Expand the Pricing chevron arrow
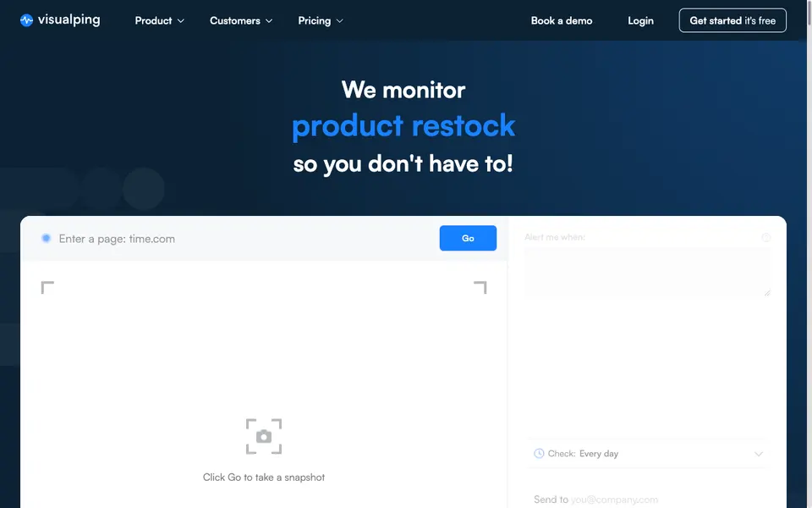This screenshot has width=812, height=508. tap(340, 20)
